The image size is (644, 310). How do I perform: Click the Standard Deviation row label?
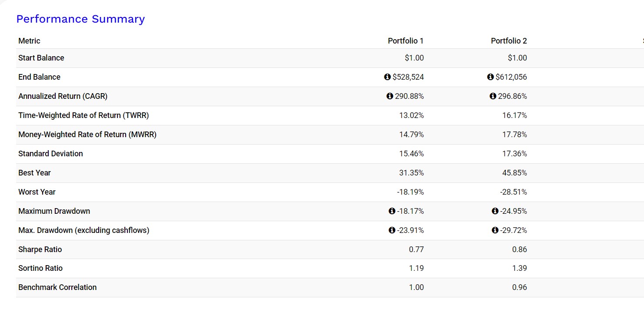coord(50,154)
